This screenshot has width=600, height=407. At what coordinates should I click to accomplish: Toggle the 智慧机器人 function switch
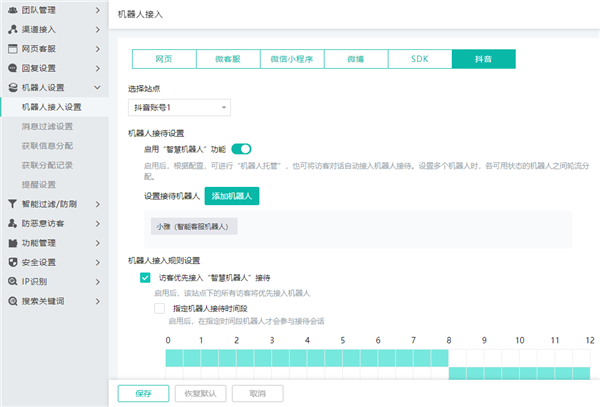point(241,149)
